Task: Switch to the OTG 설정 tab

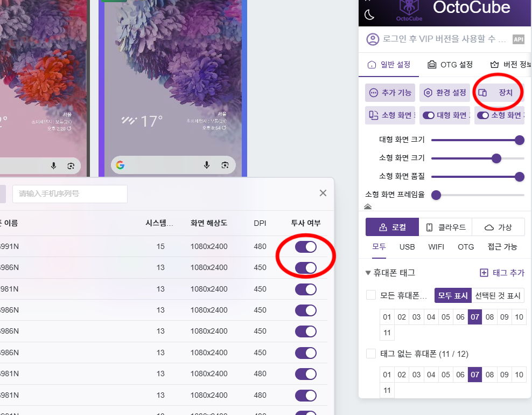Action: tap(450, 65)
